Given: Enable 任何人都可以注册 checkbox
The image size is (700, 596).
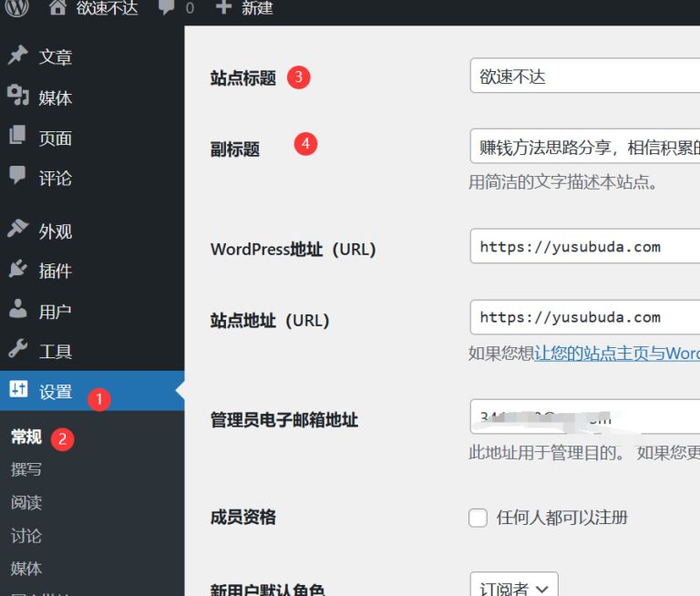Looking at the screenshot, I should pos(478,518).
